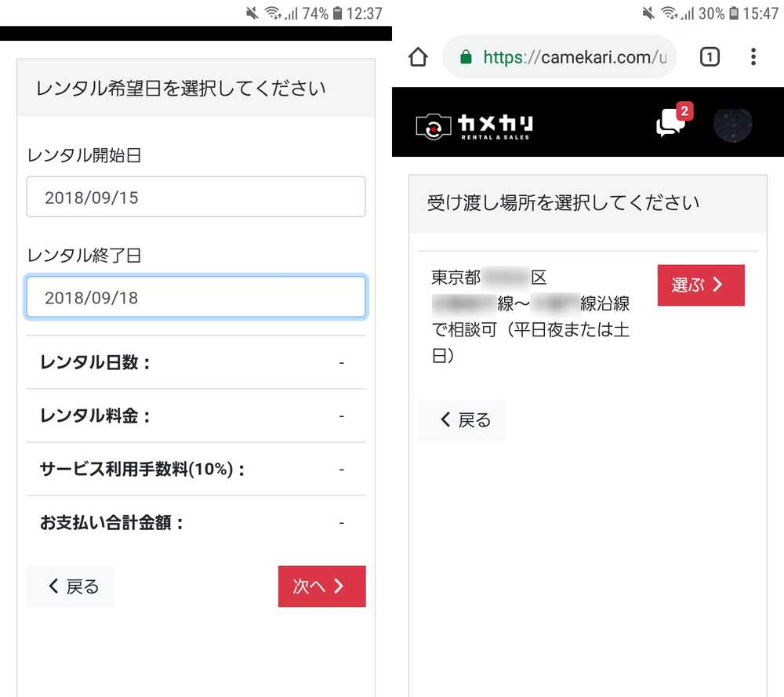Tap 戻る below the pickup location
Image resolution: width=784 pixels, height=697 pixels.
click(462, 420)
